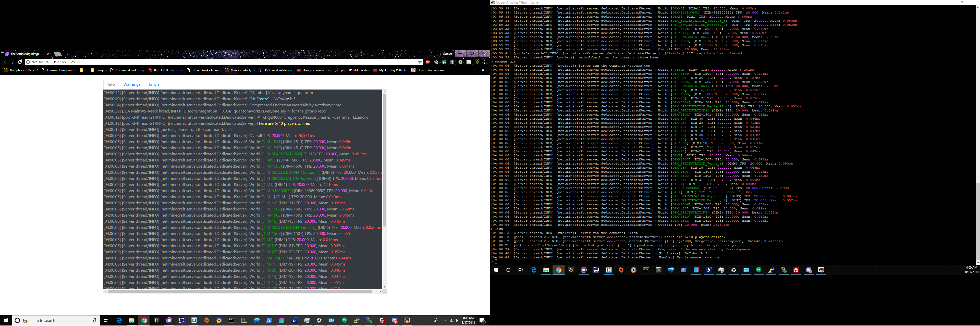Open the Node.js extension icon
This screenshot has height=326, width=980.
pyautogui.click(x=477, y=62)
